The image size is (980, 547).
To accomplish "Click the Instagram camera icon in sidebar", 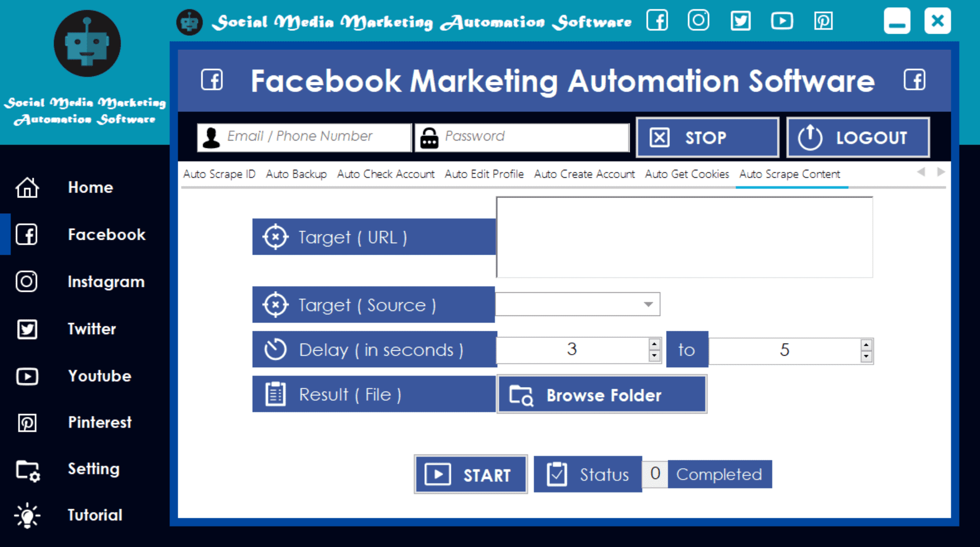I will (x=26, y=281).
